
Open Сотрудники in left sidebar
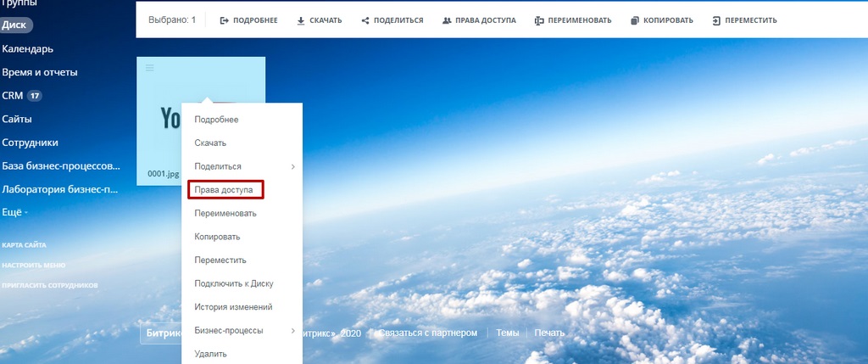[x=30, y=143]
